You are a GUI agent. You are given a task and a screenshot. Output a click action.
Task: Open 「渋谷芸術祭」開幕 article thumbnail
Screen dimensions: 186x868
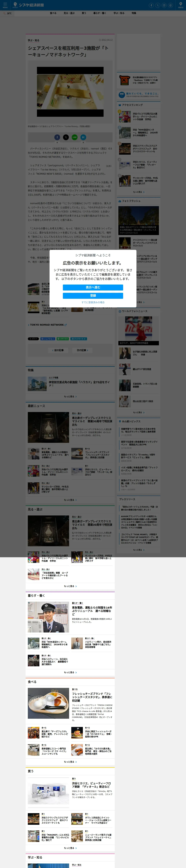click(34, 574)
